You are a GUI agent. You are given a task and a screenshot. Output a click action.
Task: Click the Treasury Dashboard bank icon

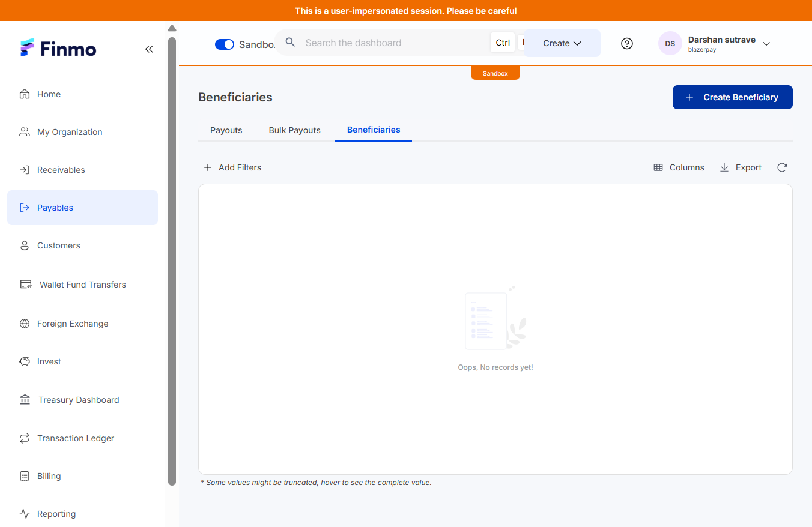click(x=25, y=400)
